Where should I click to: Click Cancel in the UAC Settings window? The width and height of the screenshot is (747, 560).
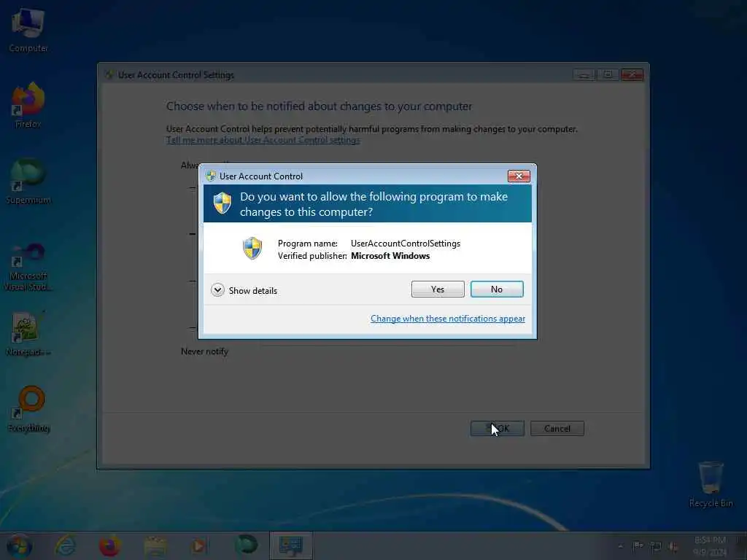point(557,428)
